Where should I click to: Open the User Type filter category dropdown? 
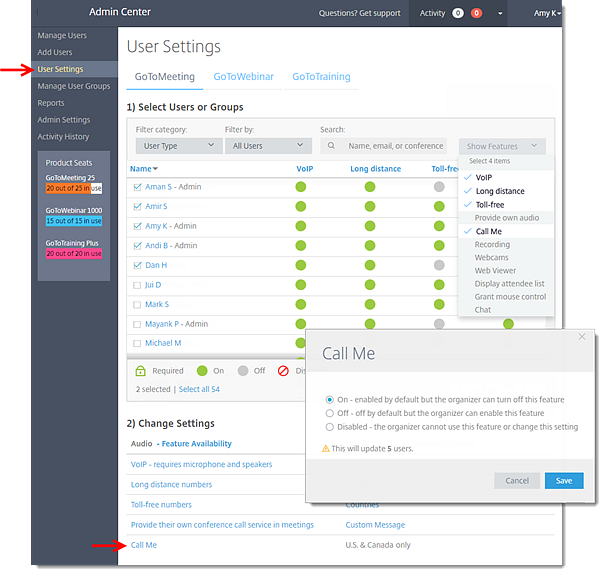179,146
